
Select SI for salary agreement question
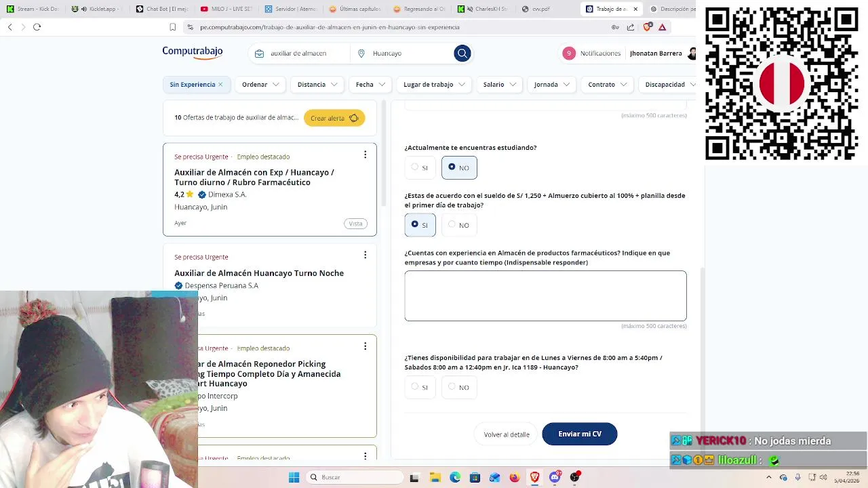tap(420, 225)
